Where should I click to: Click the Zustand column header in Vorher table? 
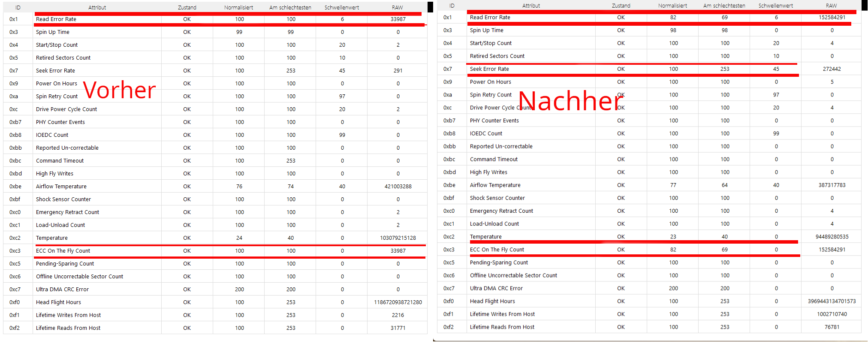187,7
